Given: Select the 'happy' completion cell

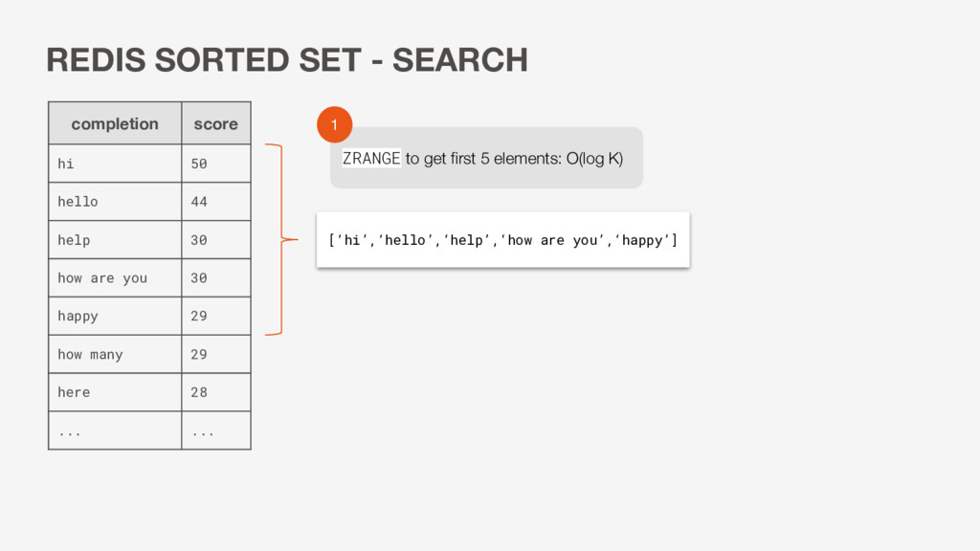Looking at the screenshot, I should (x=115, y=316).
